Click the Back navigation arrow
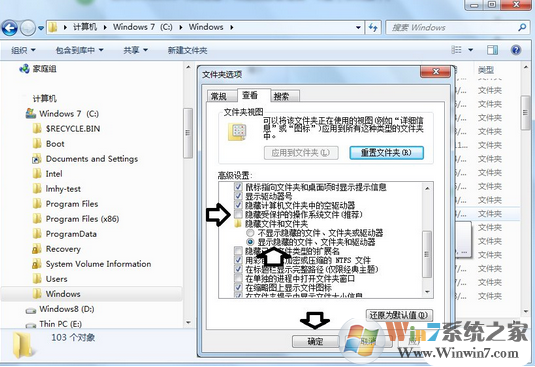Viewport: 535px width, 367px height. 10,28
